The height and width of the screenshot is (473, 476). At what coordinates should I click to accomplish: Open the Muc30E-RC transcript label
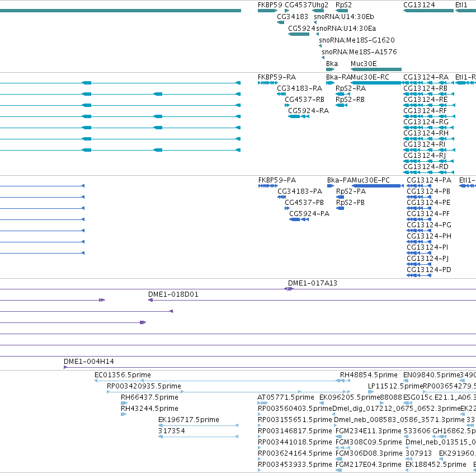[x=370, y=77]
